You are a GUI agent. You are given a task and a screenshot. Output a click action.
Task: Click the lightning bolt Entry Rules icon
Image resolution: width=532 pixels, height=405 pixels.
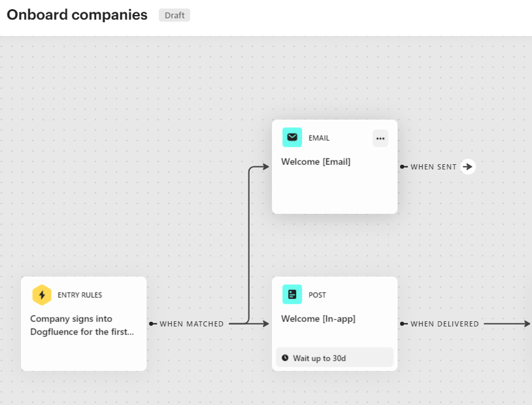[42, 295]
